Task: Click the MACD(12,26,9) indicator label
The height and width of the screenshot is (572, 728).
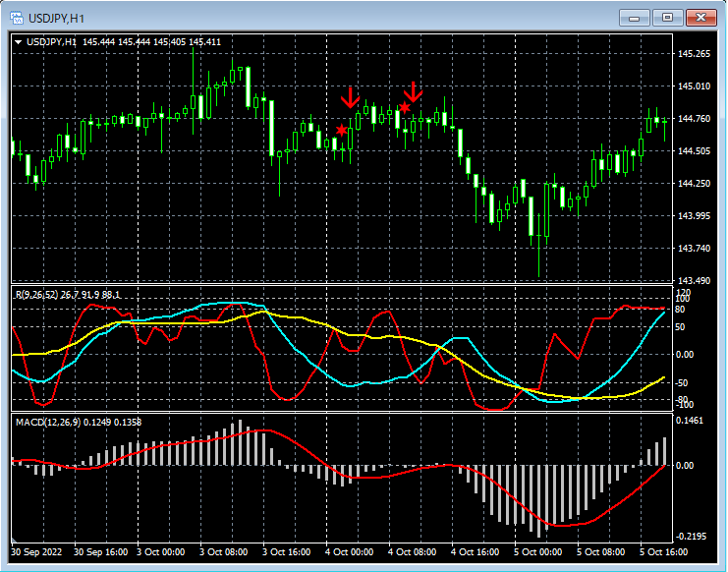Action: pos(49,422)
